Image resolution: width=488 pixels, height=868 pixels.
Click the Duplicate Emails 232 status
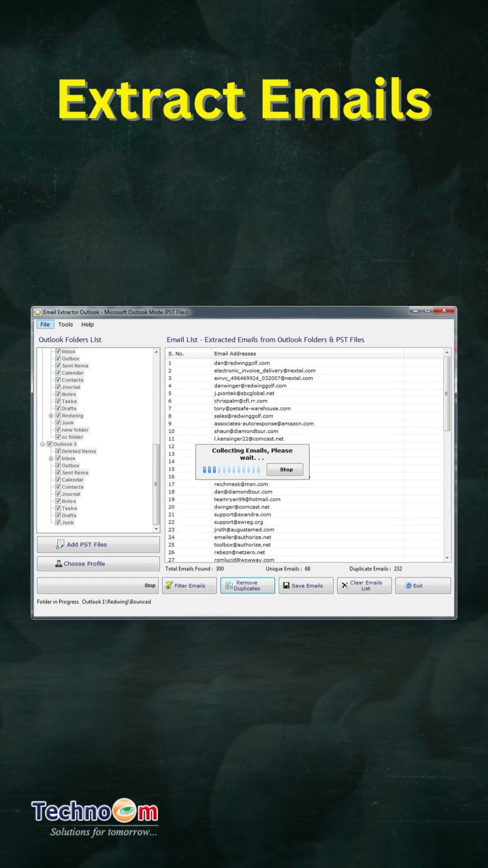pyautogui.click(x=375, y=569)
